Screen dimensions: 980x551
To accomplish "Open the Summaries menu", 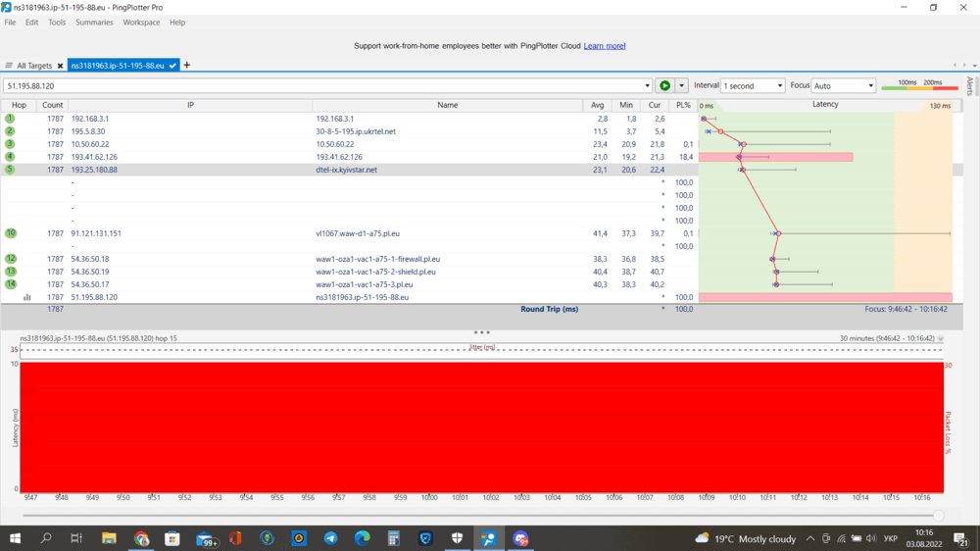I will click(94, 23).
